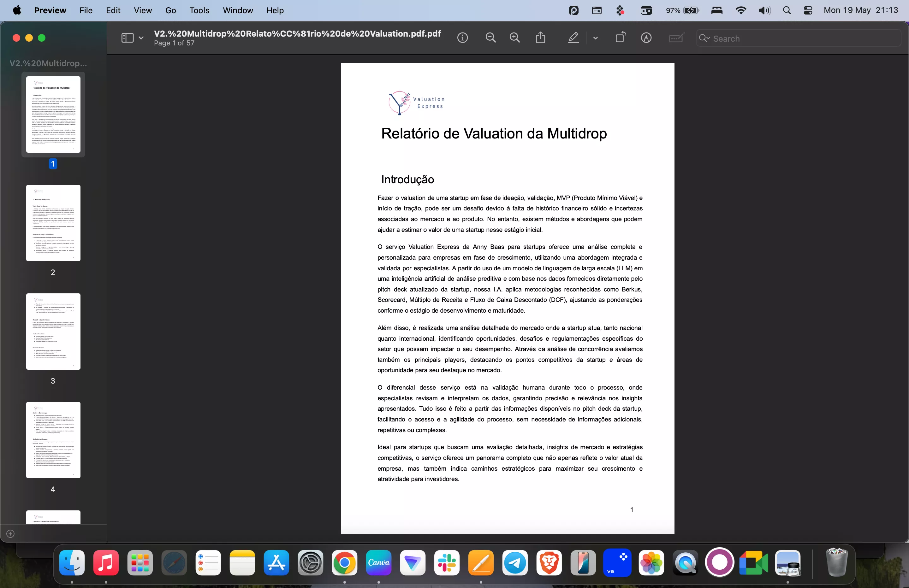Select the Highlight pen tool

point(573,38)
